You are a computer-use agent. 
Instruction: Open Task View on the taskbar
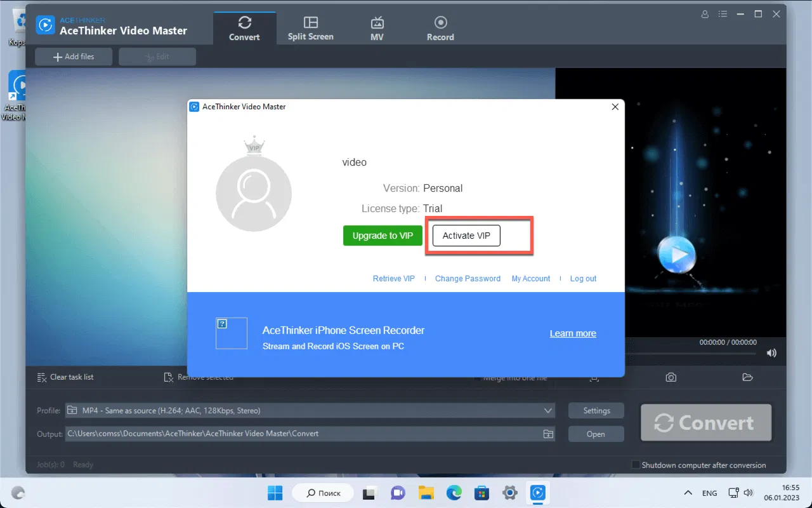(x=369, y=493)
